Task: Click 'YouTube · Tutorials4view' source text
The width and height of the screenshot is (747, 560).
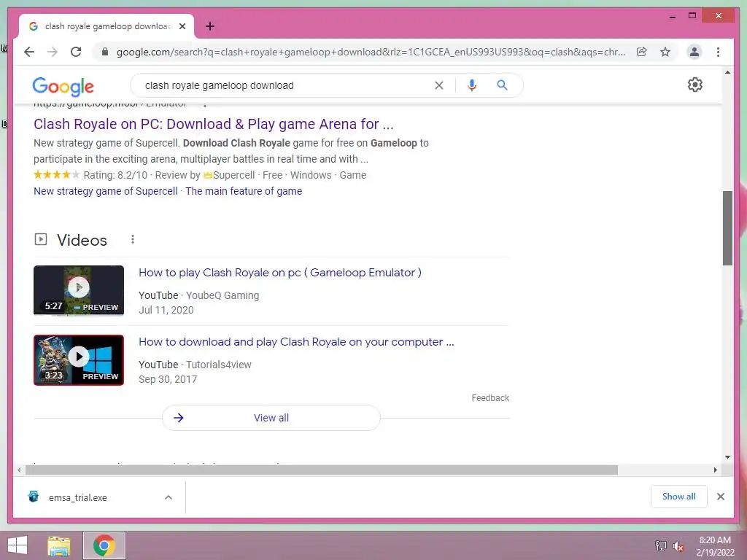Action: 195,365
